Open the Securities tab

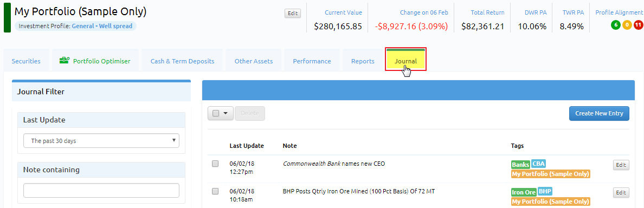(26, 61)
